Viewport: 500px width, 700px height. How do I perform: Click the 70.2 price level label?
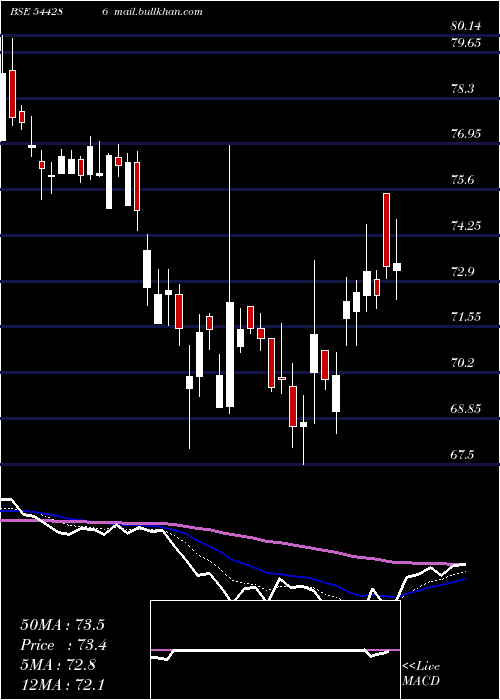(x=464, y=362)
